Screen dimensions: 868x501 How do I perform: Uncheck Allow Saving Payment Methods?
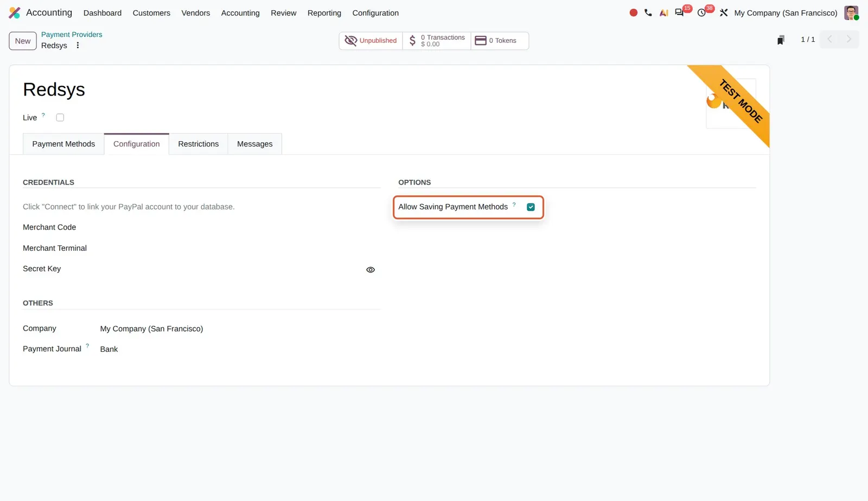(531, 207)
